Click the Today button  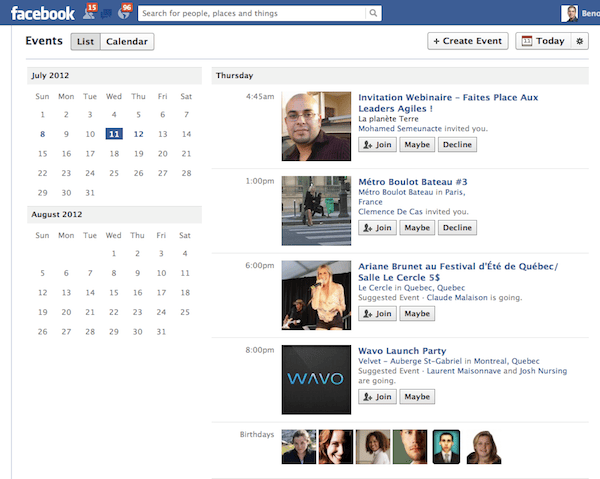click(543, 41)
